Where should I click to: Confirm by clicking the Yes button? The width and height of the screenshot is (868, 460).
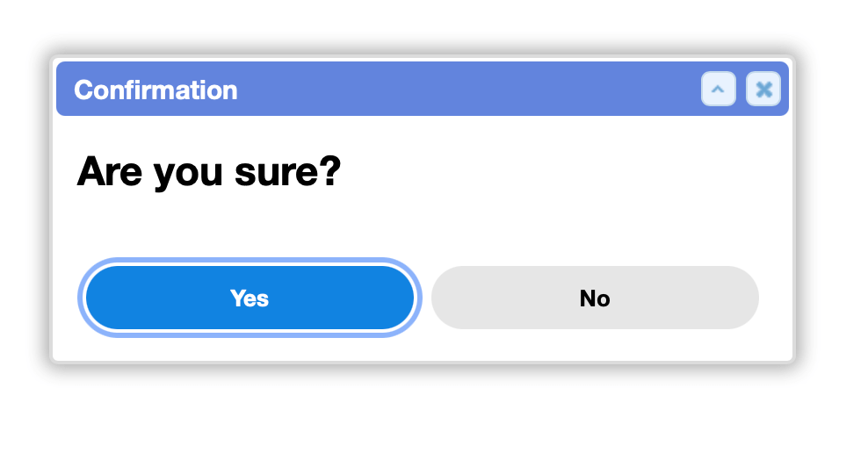[250, 298]
